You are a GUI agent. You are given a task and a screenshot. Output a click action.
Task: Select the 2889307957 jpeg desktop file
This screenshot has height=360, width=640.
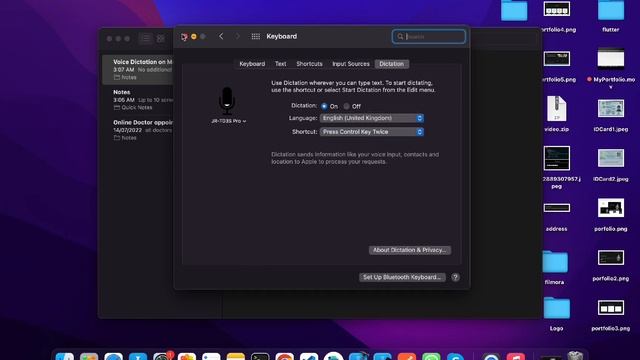[557, 158]
